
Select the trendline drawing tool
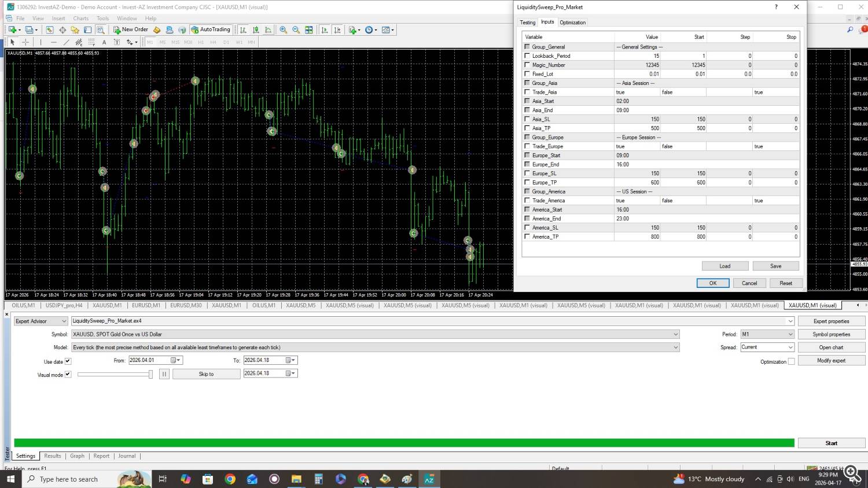66,42
